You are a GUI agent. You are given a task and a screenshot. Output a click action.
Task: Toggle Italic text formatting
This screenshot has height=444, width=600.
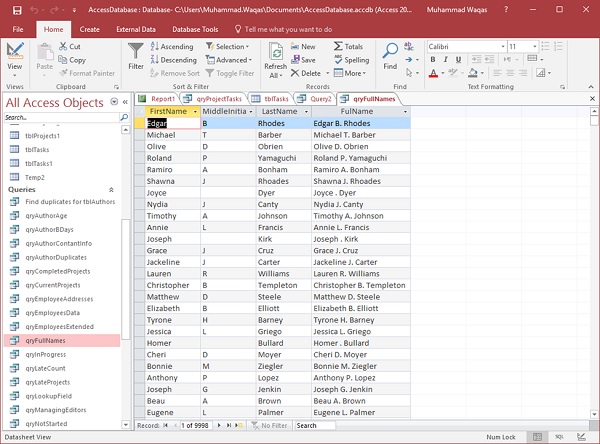pyautogui.click(x=444, y=59)
